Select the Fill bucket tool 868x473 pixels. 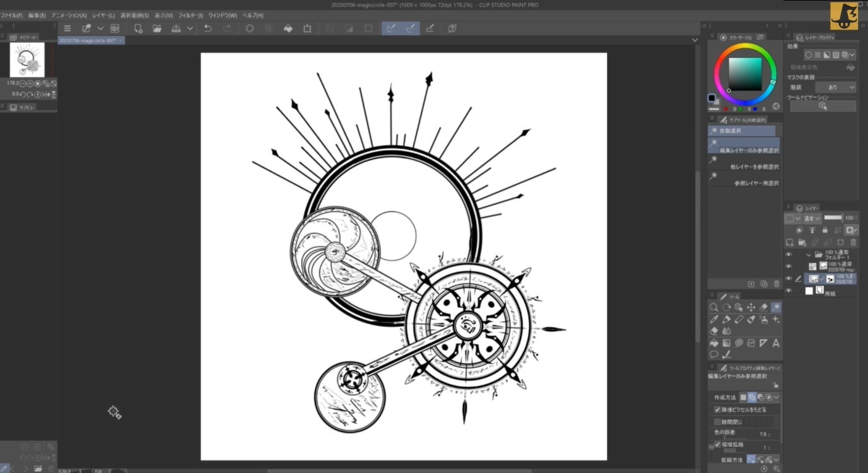pos(713,343)
